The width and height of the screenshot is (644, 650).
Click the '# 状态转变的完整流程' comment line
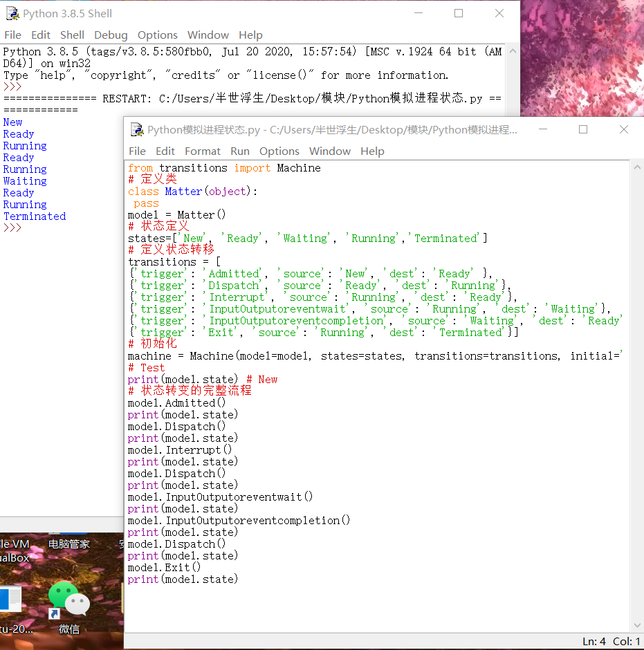click(x=190, y=391)
